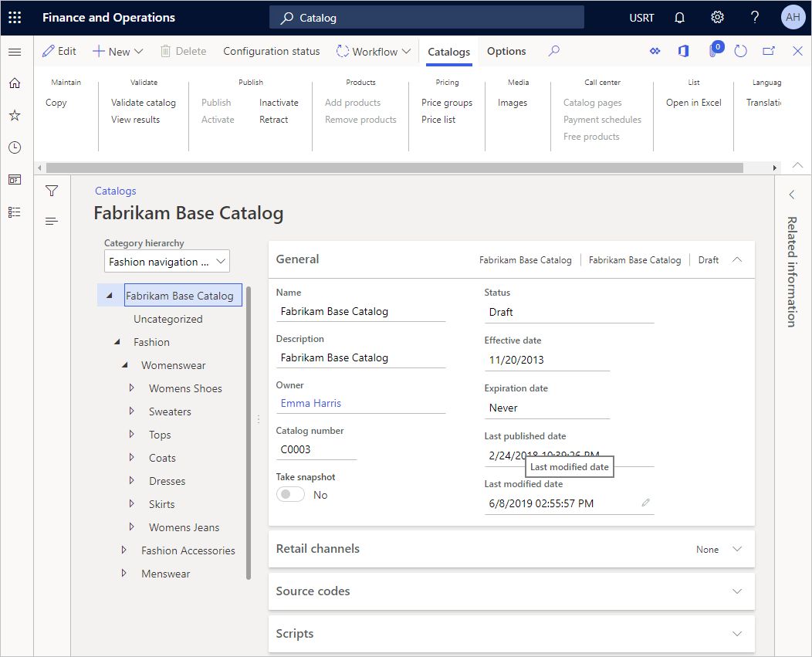
Task: Click the Catalog number input field
Action: click(x=316, y=449)
